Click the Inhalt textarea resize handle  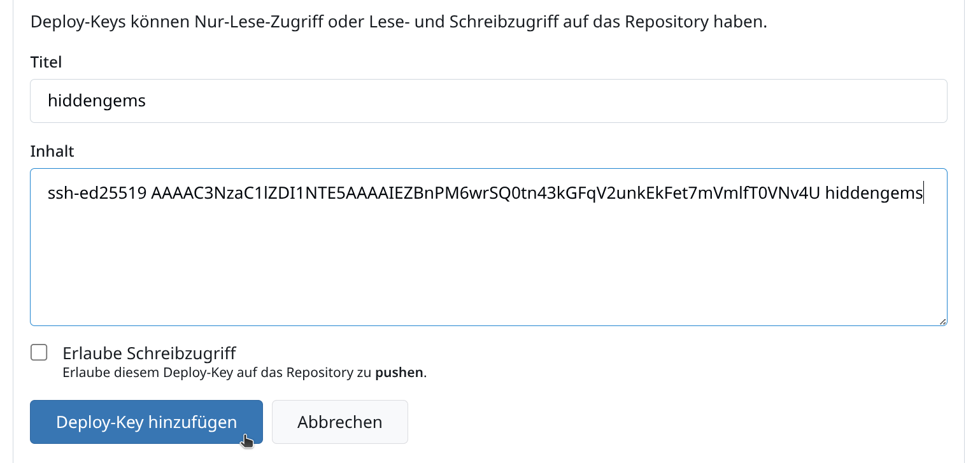942,322
